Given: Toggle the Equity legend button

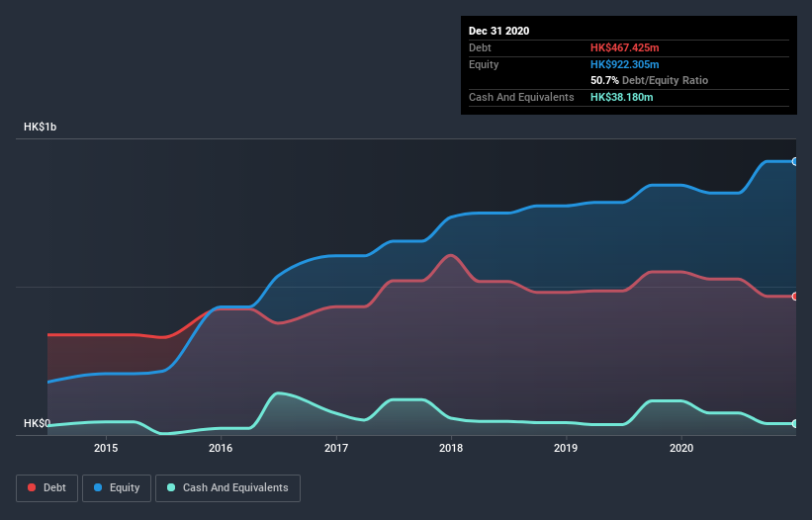Looking at the screenshot, I should [x=117, y=488].
